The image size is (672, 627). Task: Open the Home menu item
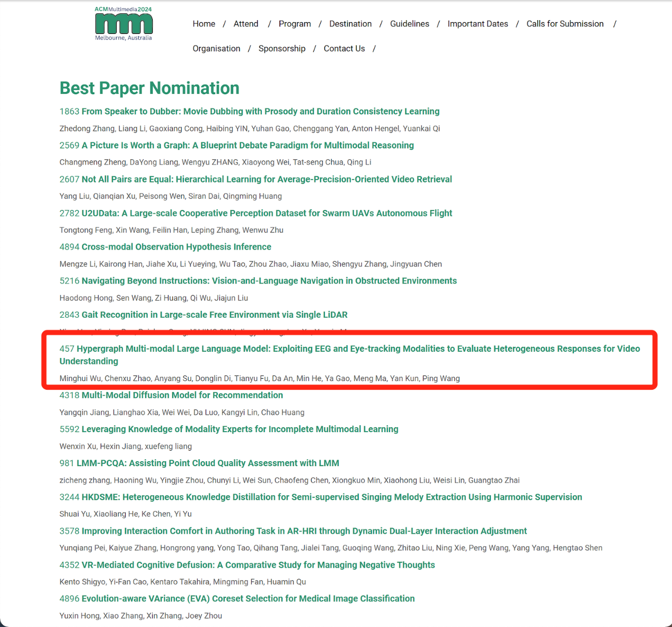click(204, 24)
